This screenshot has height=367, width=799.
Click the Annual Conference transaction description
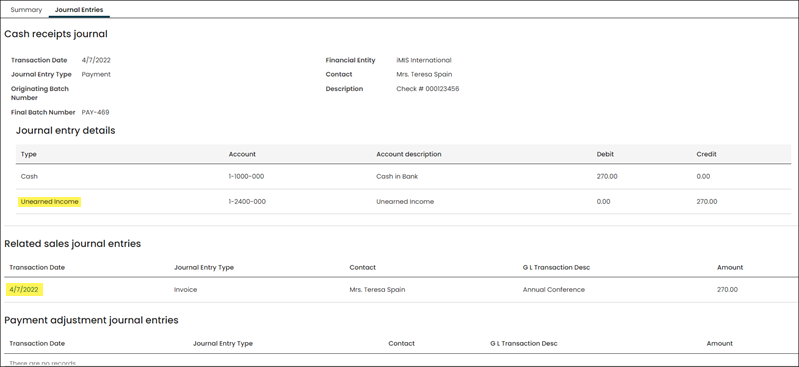point(553,290)
